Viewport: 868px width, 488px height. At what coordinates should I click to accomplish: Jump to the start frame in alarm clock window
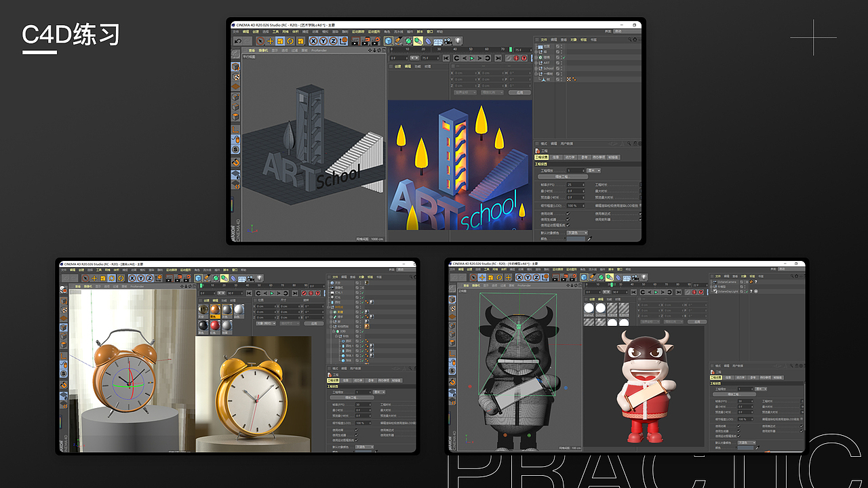(249, 293)
